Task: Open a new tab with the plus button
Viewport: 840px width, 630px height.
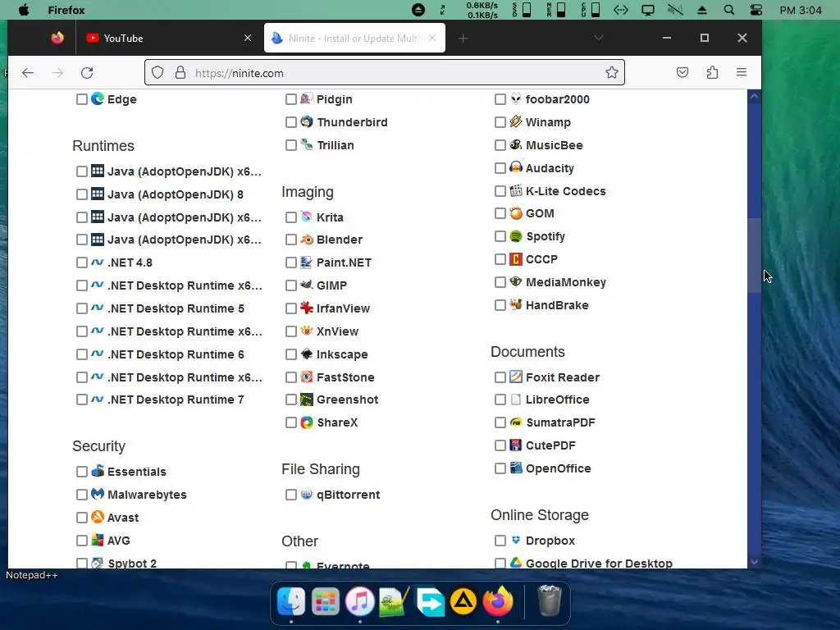Action: [x=463, y=38]
